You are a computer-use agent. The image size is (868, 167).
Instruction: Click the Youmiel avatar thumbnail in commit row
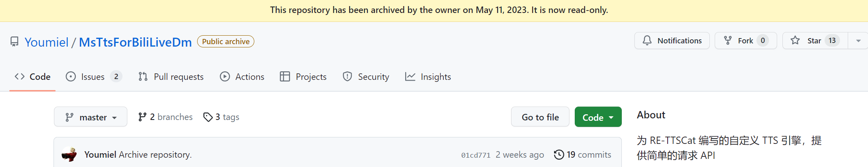tap(69, 154)
